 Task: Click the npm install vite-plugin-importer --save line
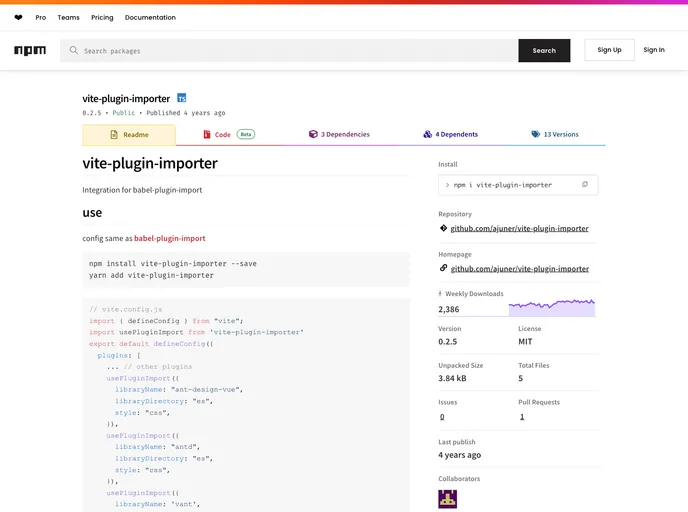click(173, 264)
